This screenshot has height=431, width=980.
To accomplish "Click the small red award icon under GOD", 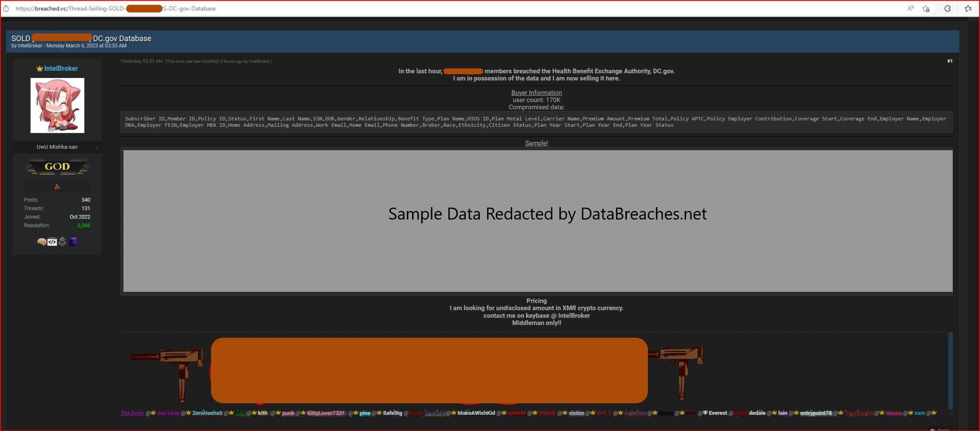I will click(57, 187).
